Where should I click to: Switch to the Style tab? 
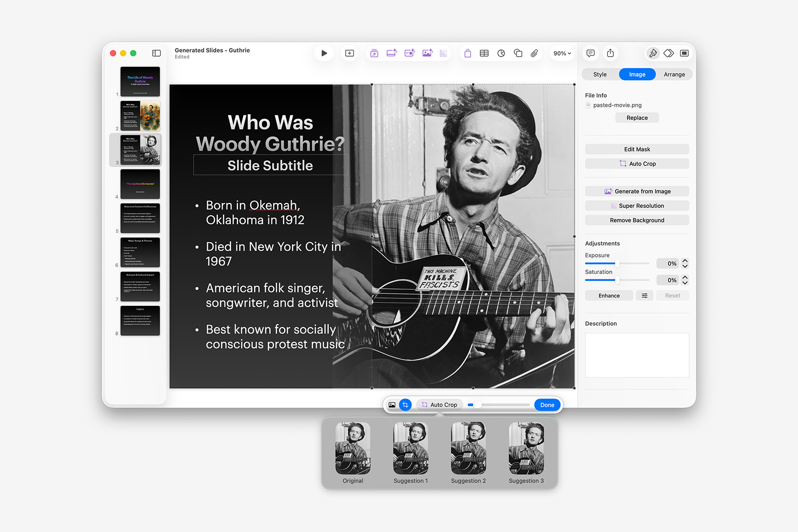(599, 74)
